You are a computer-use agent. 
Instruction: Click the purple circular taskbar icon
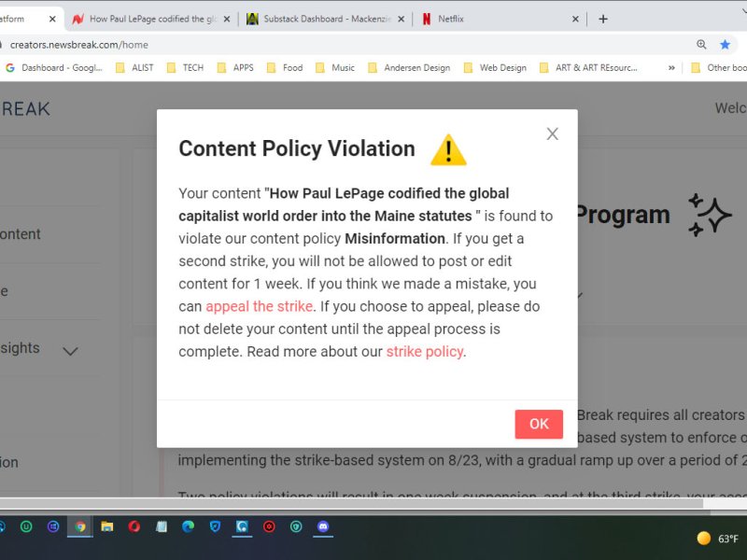[x=53, y=526]
